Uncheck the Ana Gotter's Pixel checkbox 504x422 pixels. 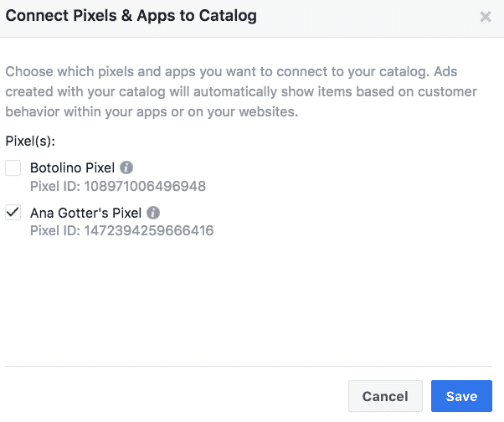13,213
